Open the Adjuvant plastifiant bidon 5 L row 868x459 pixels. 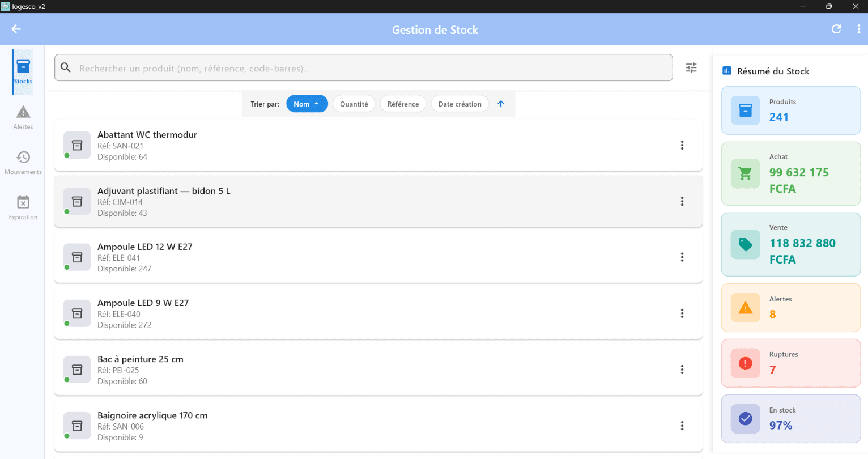pos(378,201)
